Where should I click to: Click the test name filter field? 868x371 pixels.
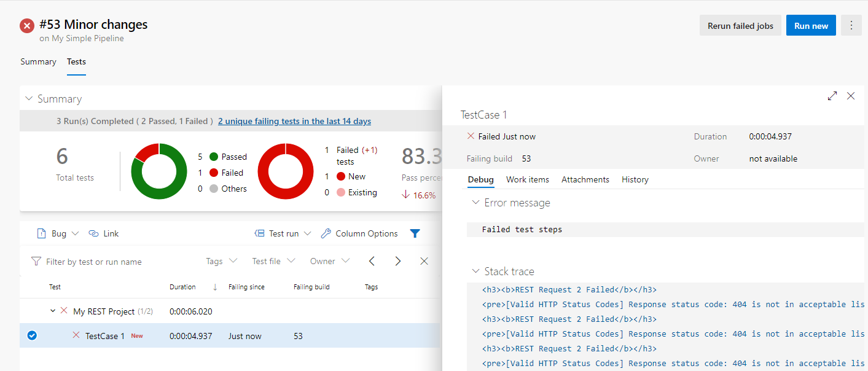point(92,261)
